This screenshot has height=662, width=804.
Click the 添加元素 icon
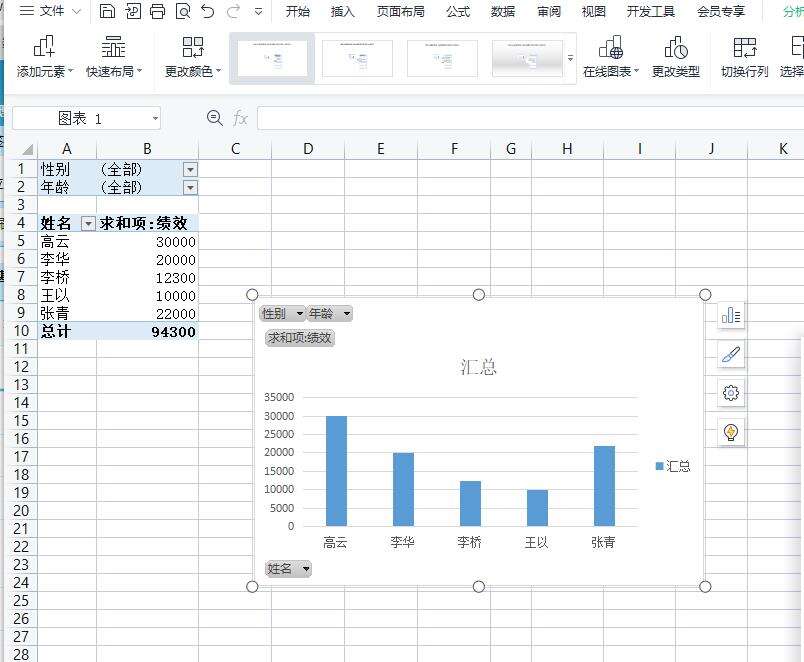point(44,46)
